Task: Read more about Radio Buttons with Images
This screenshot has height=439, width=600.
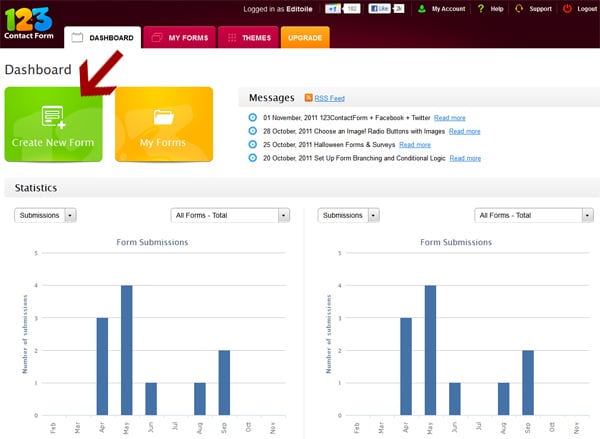Action: 465,131
